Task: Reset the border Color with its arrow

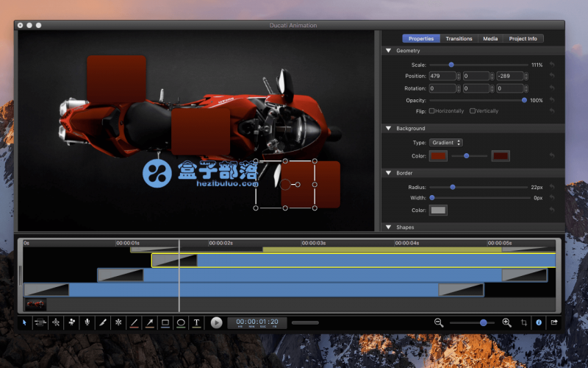Action: tap(552, 210)
